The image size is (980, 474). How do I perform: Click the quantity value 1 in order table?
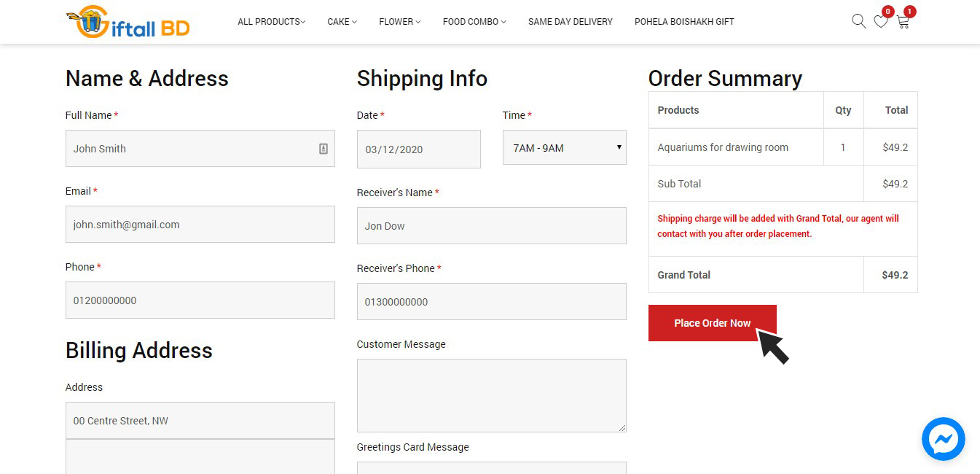[843, 147]
